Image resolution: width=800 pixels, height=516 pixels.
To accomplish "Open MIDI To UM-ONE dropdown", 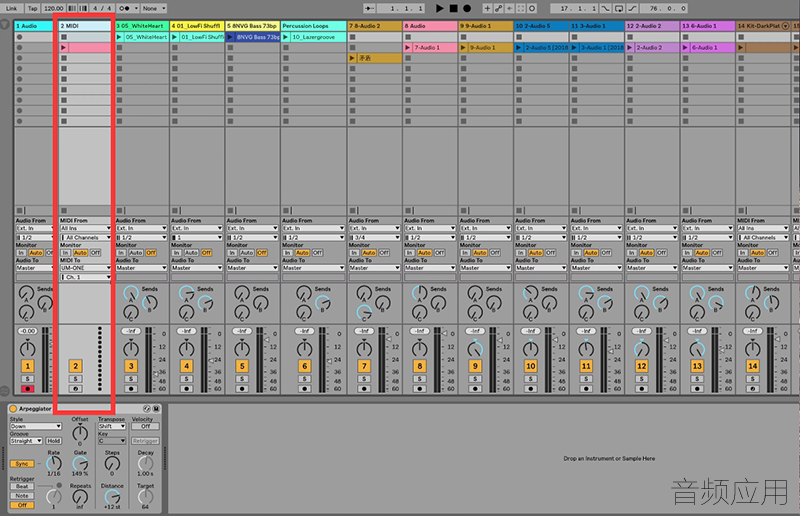I will 85,268.
